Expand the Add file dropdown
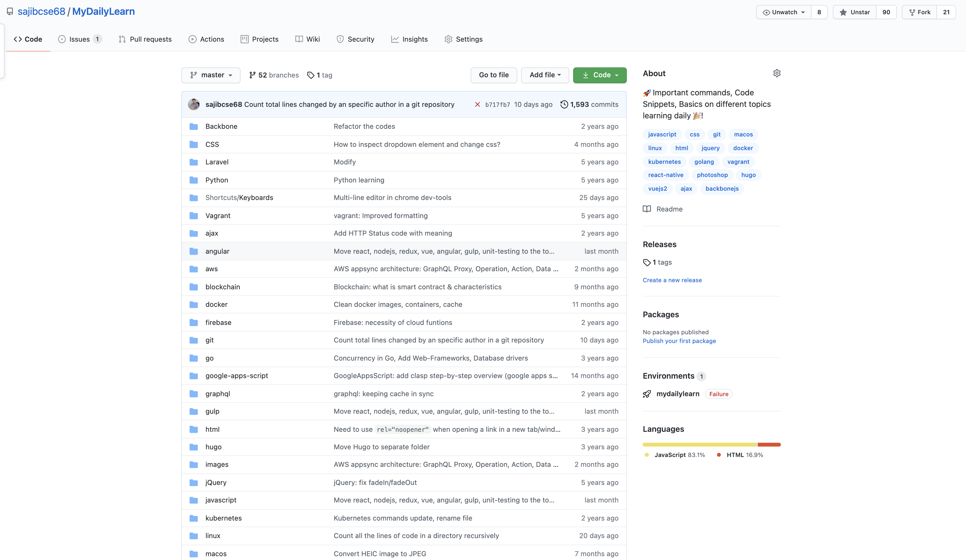This screenshot has height=560, width=966. coord(545,75)
